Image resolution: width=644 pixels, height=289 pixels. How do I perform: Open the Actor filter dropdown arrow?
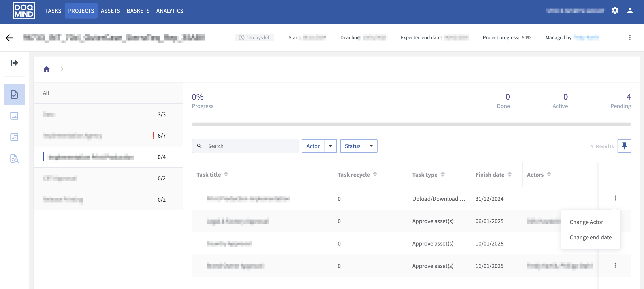coord(330,146)
